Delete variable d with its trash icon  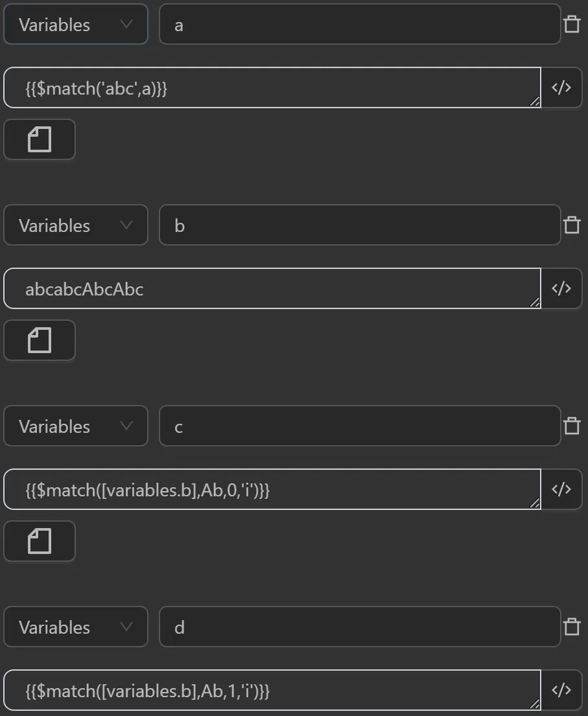point(571,627)
